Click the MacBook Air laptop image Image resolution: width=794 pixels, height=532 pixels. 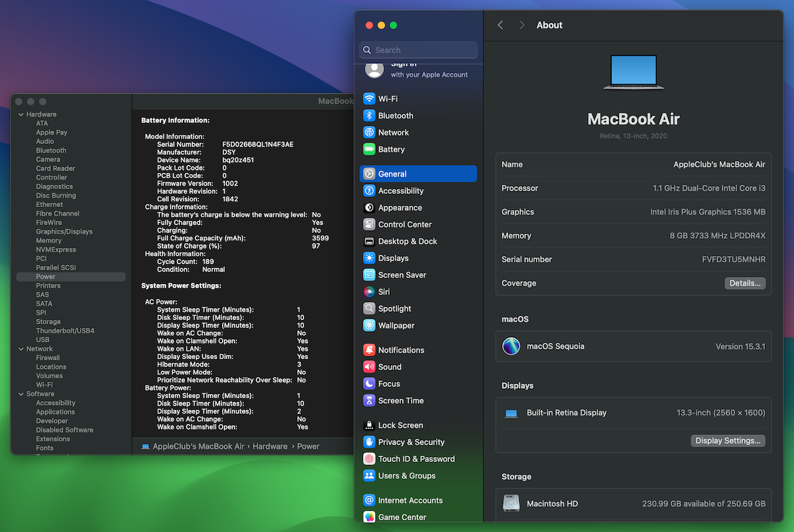(633, 72)
